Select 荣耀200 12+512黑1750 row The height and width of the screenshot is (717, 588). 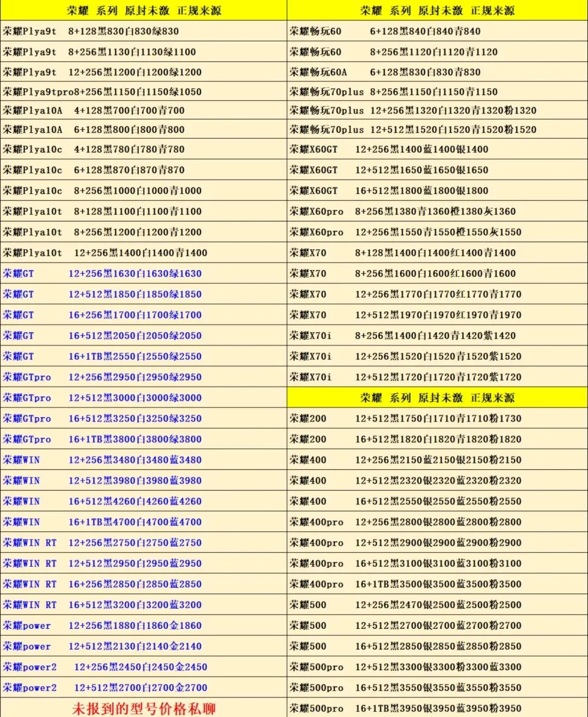coord(437,418)
